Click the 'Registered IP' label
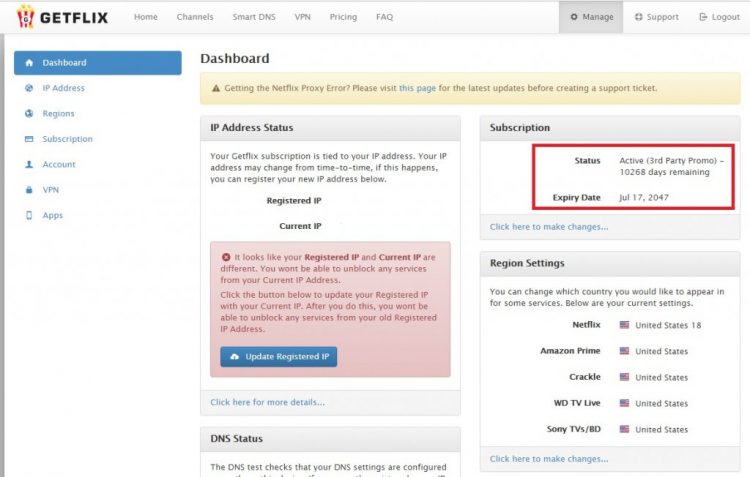The image size is (750, 477). coord(294,200)
